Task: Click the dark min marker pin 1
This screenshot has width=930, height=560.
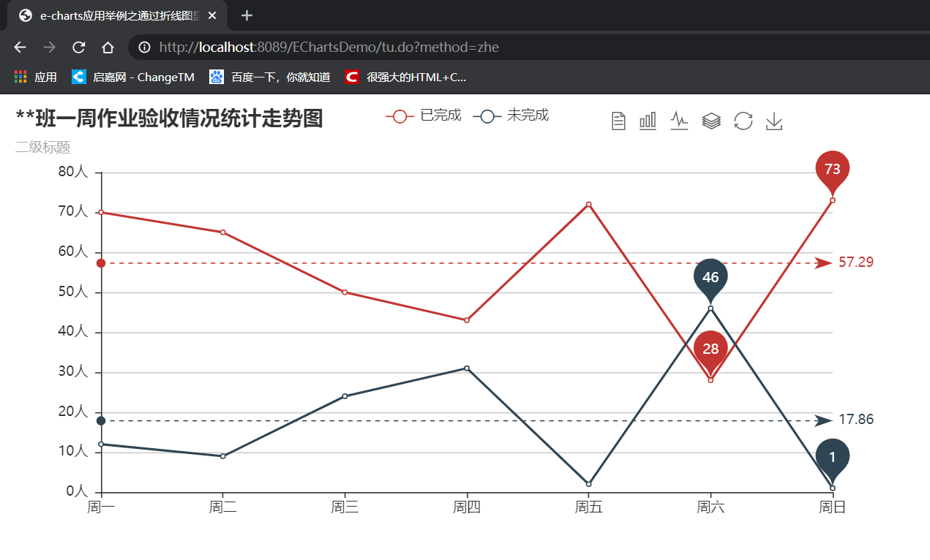Action: tap(833, 458)
